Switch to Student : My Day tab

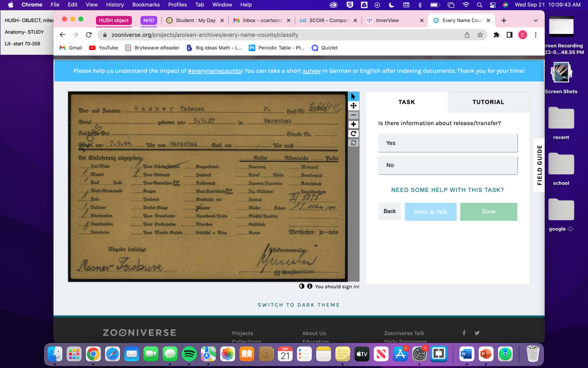click(x=196, y=20)
